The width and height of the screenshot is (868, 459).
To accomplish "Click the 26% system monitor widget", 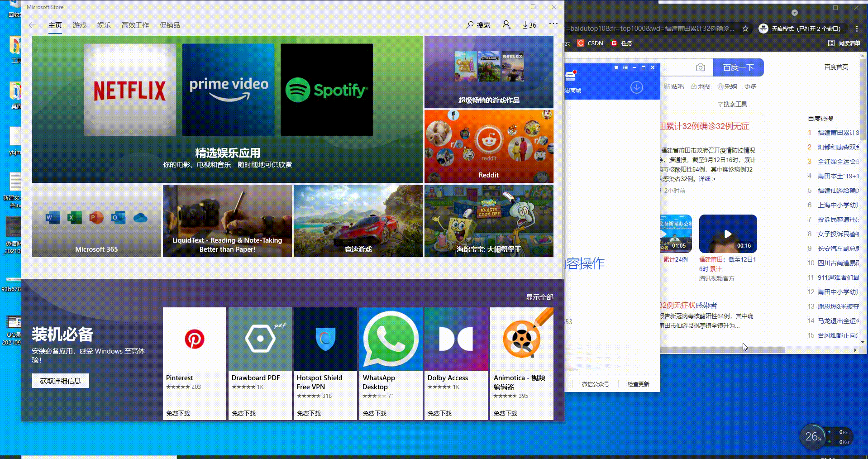I will click(x=813, y=436).
